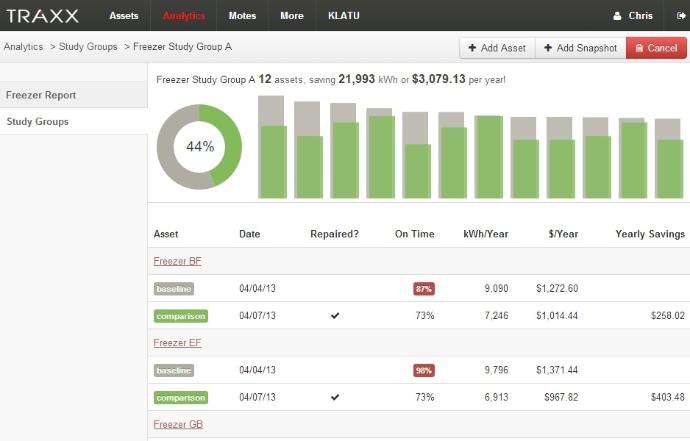Open the Motes menu

[x=242, y=16]
